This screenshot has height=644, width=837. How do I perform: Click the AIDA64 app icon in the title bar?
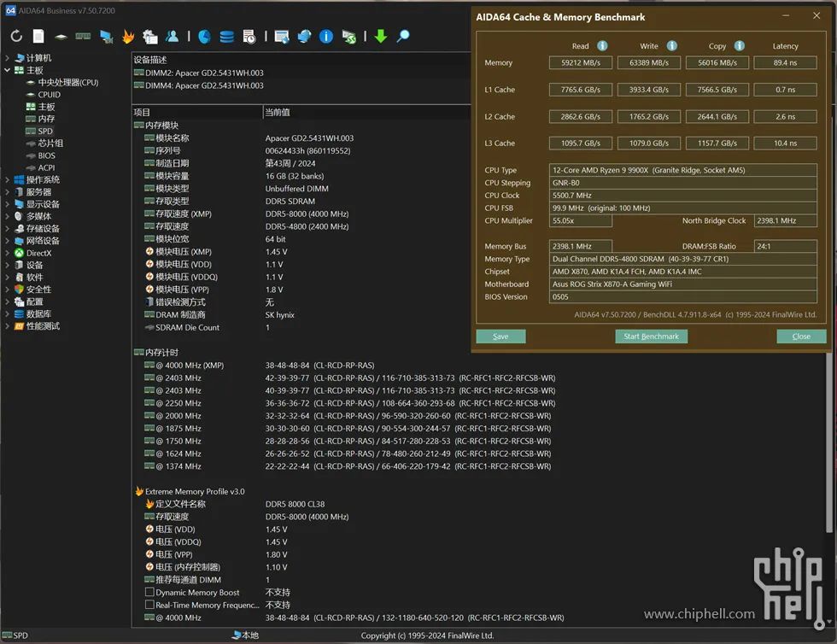click(10, 10)
